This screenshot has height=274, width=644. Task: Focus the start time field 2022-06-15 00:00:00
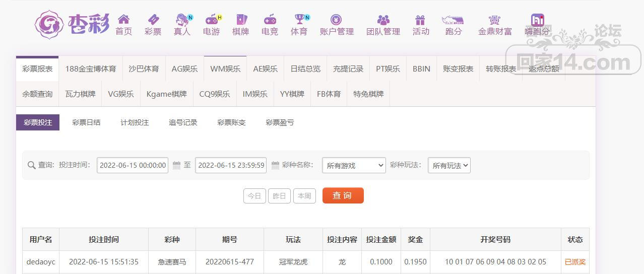(x=133, y=165)
